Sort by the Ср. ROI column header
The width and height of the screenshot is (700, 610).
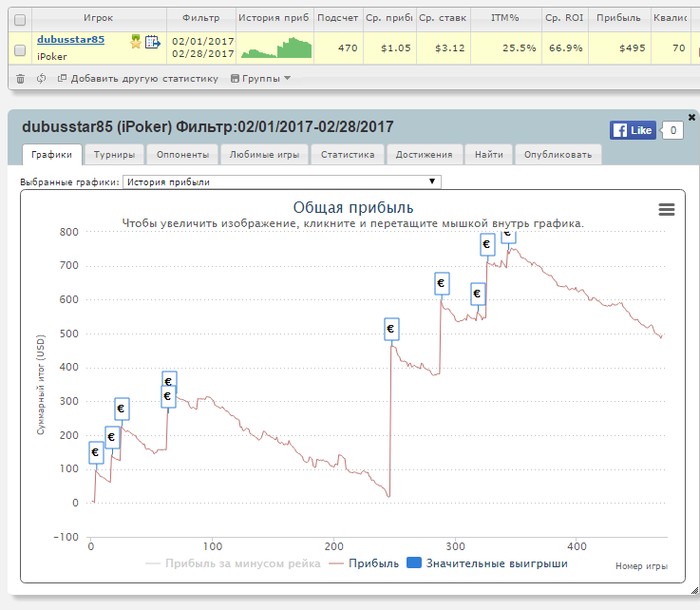[x=565, y=18]
